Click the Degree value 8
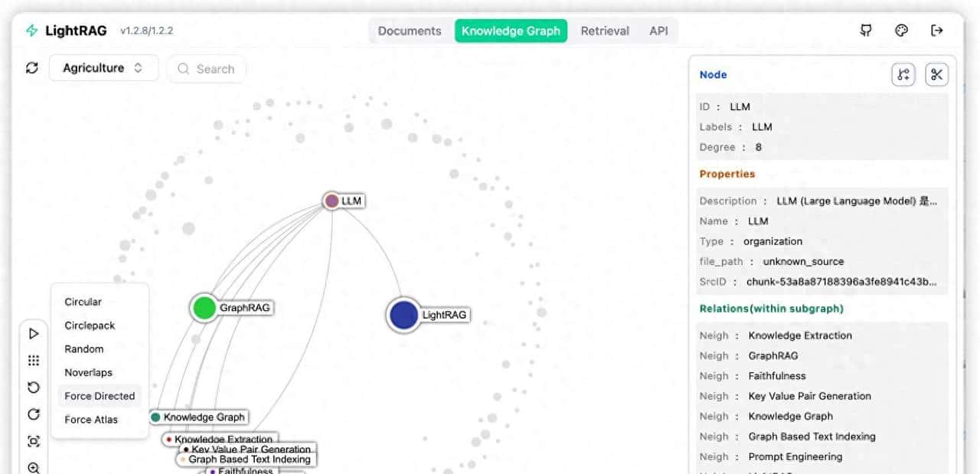This screenshot has width=980, height=474. (759, 147)
